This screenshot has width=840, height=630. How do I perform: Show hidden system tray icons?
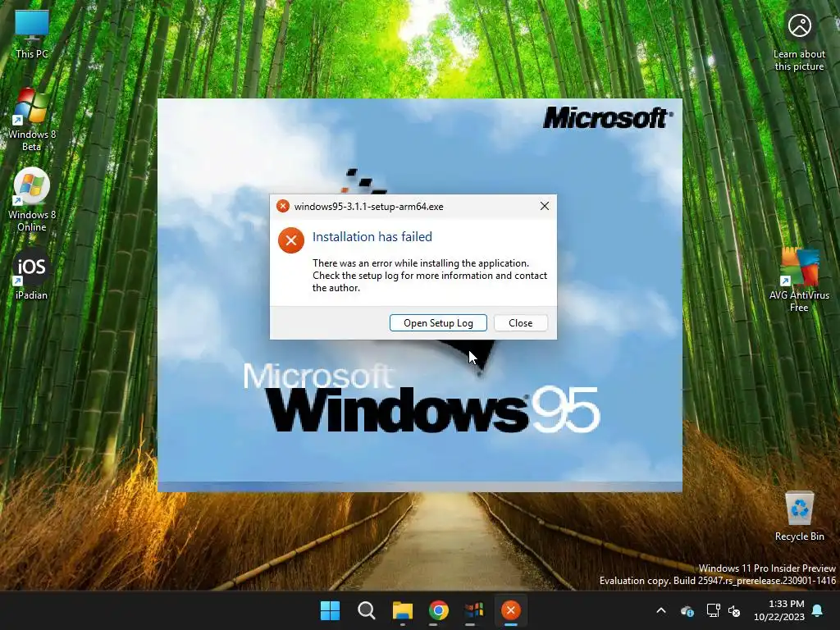click(x=661, y=610)
